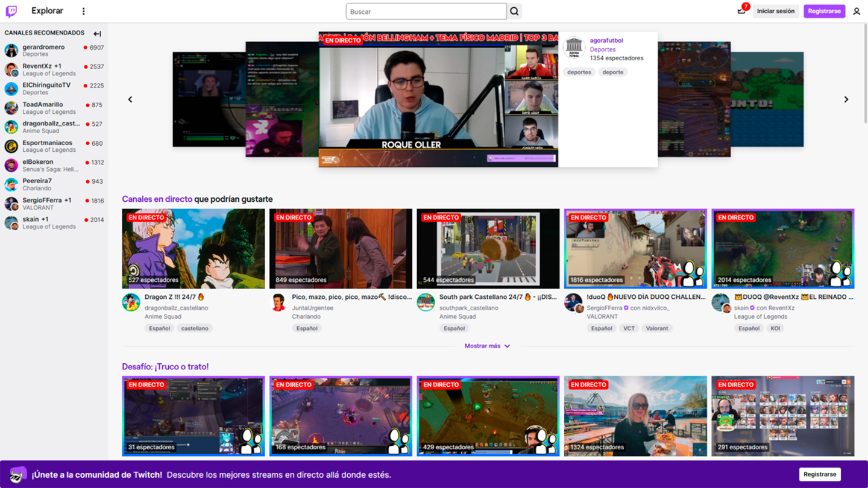Open the agorafutbol channel name link

click(606, 40)
